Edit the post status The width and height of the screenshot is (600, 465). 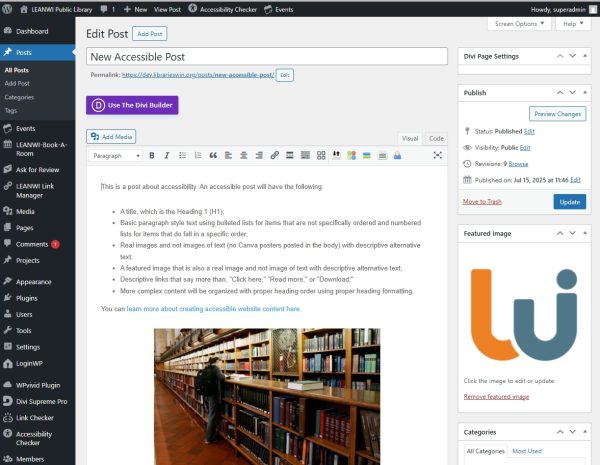[x=529, y=131]
